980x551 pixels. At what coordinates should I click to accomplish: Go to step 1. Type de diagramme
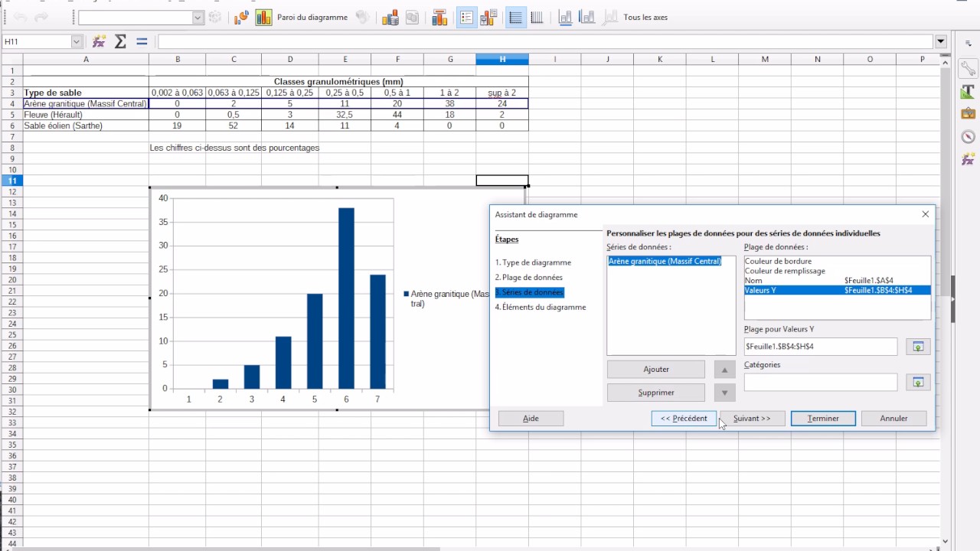[x=533, y=262]
